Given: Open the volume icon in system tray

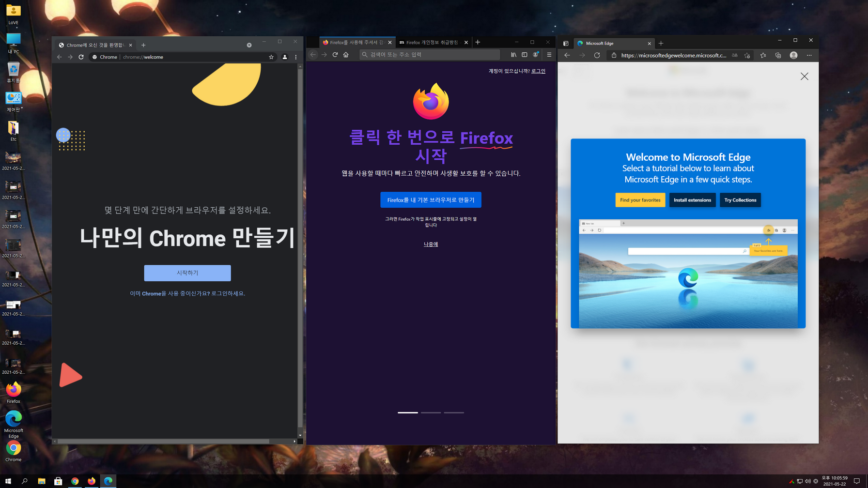Looking at the screenshot, I should (x=807, y=481).
